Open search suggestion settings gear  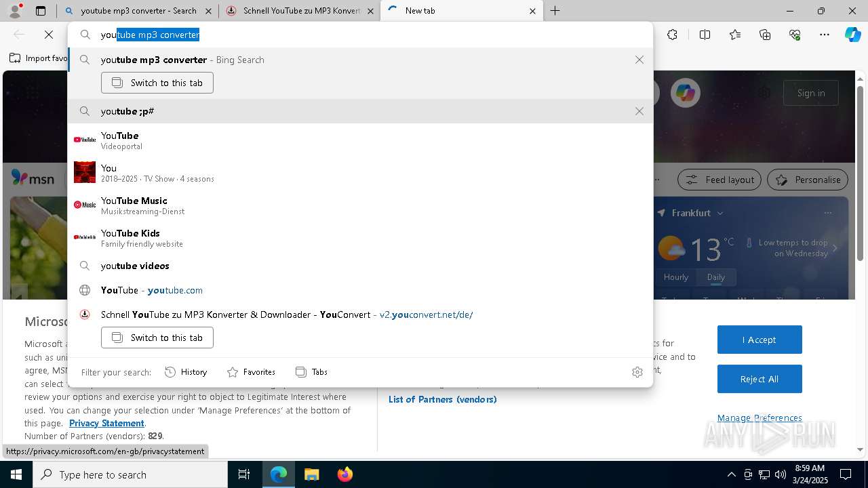pyautogui.click(x=637, y=372)
